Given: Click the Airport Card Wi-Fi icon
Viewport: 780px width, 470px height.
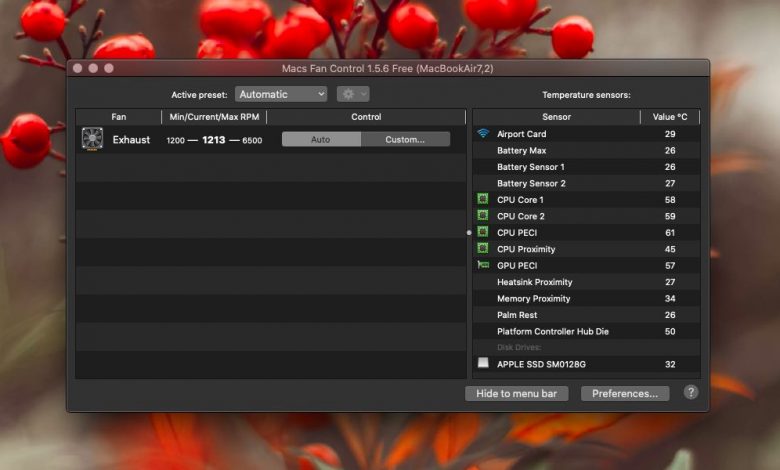Looking at the screenshot, I should (x=483, y=133).
